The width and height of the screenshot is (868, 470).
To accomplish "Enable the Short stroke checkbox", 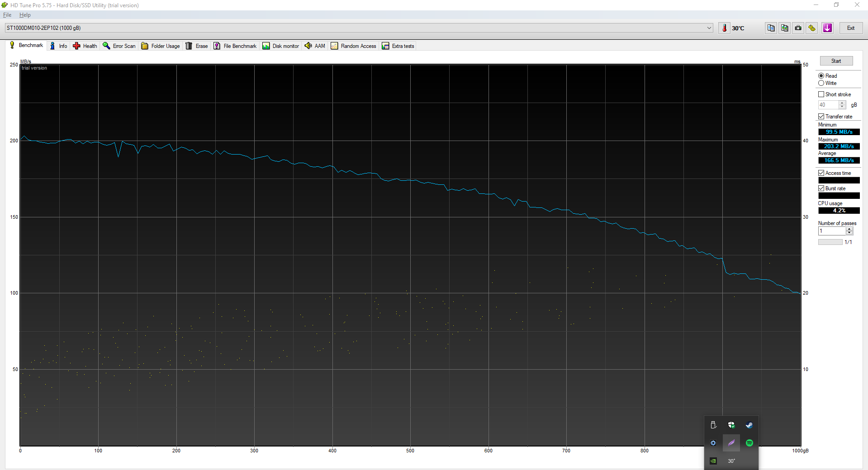I will point(821,94).
